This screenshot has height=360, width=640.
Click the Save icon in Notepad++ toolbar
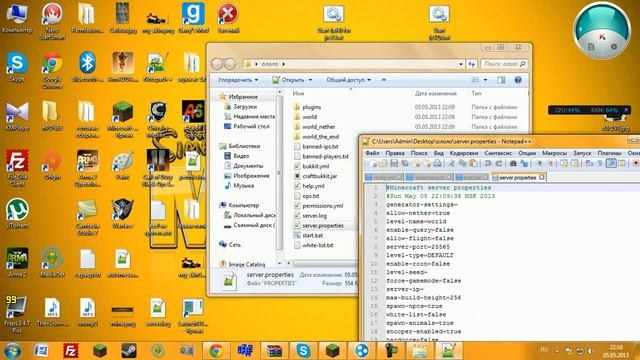[394, 164]
